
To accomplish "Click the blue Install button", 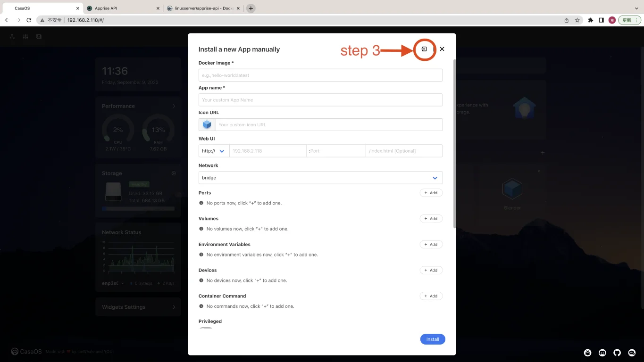I will [x=432, y=339].
